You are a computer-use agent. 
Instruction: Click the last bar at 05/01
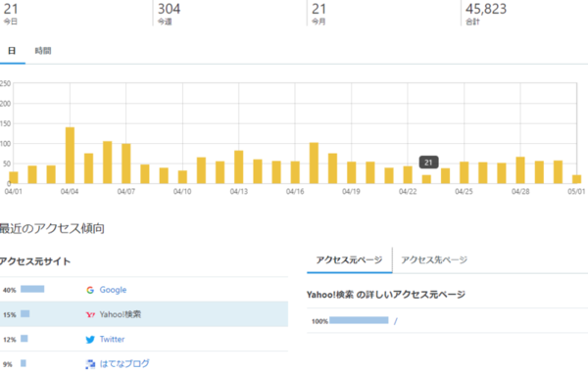tap(577, 179)
